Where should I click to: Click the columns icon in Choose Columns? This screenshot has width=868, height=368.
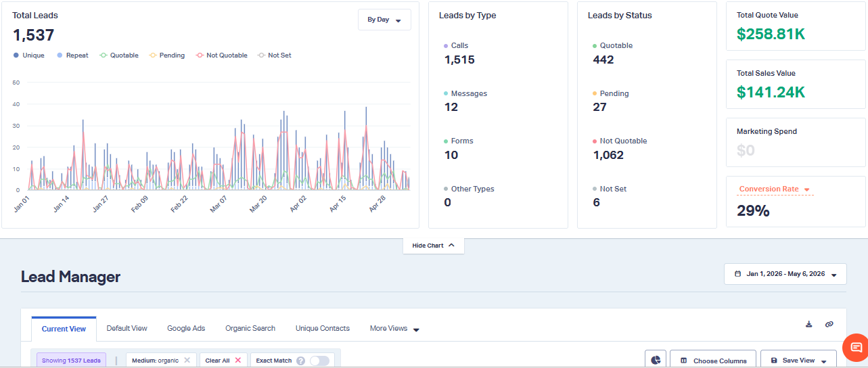683,361
